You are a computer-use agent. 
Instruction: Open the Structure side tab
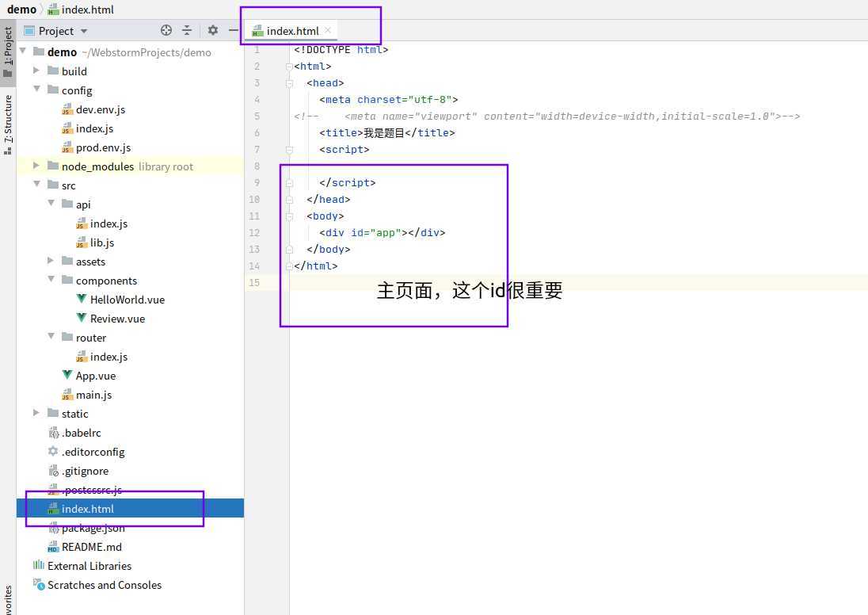click(8, 125)
